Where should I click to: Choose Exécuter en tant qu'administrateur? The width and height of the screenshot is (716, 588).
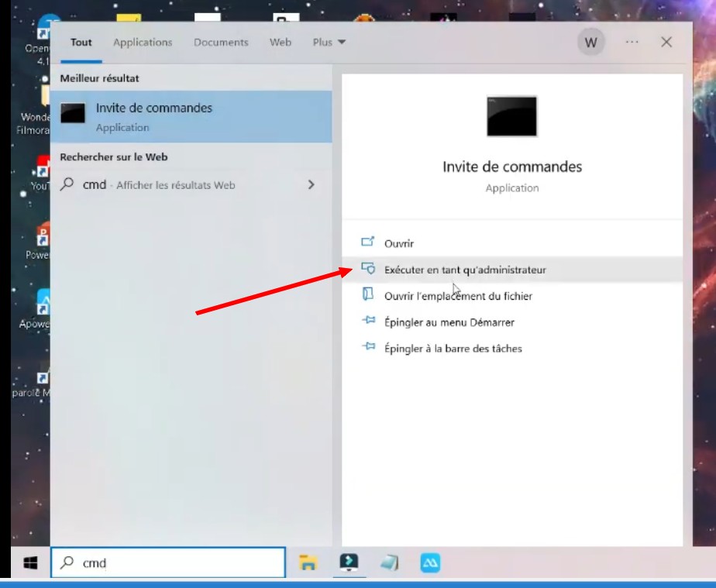tap(465, 270)
